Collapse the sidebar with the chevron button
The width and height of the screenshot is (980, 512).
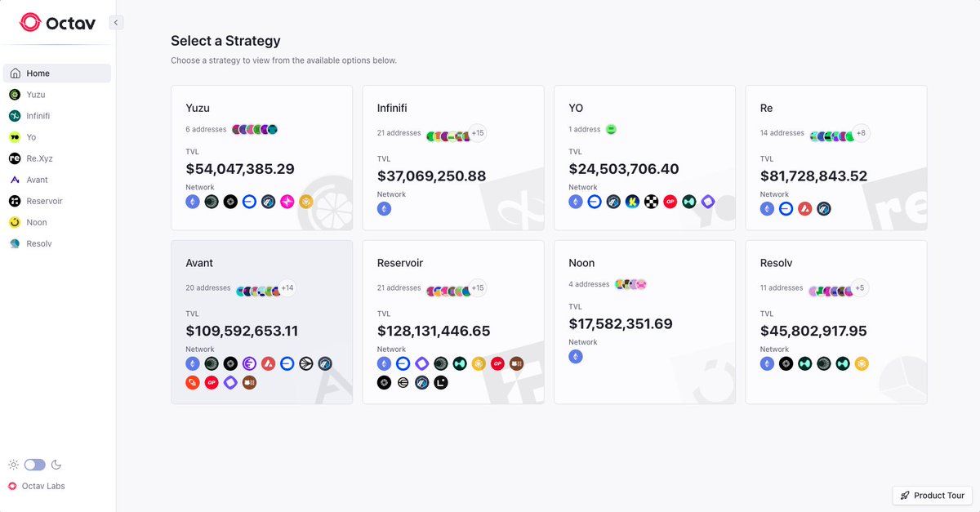point(116,23)
